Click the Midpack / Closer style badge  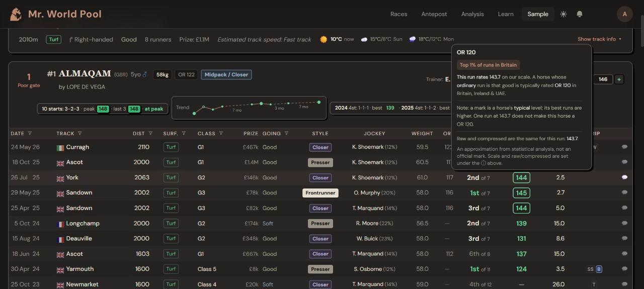coord(226,75)
